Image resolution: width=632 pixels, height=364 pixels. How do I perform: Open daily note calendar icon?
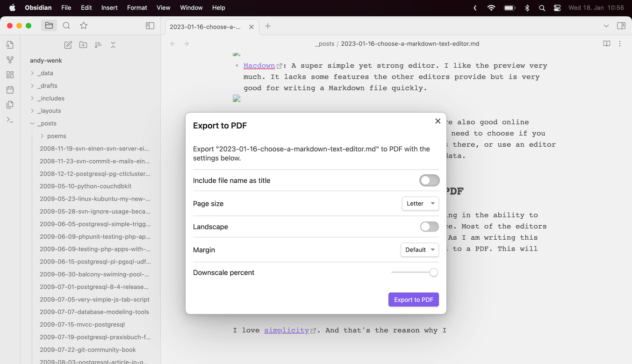10,90
